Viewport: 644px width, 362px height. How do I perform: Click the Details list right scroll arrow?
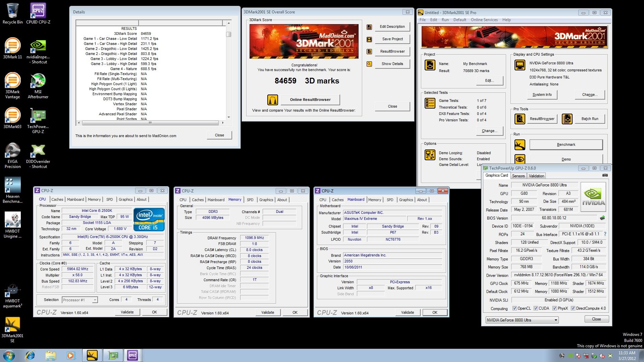click(x=223, y=123)
